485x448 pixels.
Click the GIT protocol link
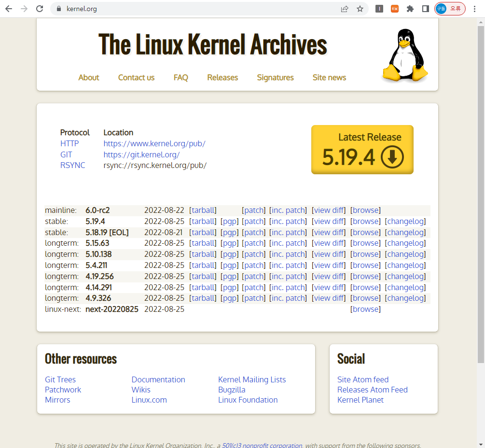[x=66, y=154]
